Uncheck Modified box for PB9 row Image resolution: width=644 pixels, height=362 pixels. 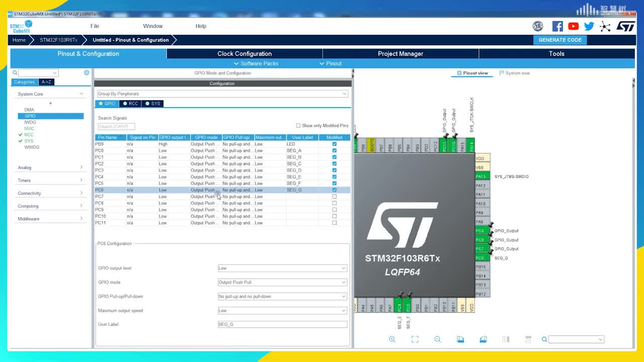[335, 144]
